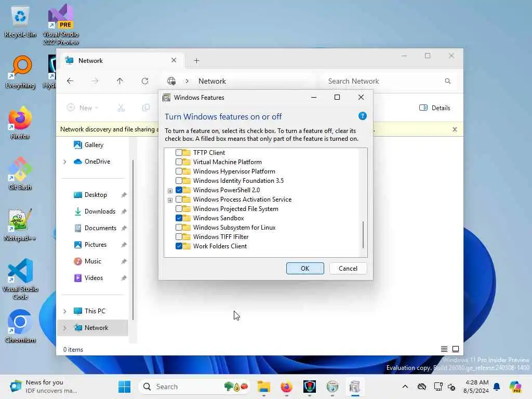Screen dimensions: 532x399
Task: Open the Windows Features taskbar icon
Action: coord(355,387)
